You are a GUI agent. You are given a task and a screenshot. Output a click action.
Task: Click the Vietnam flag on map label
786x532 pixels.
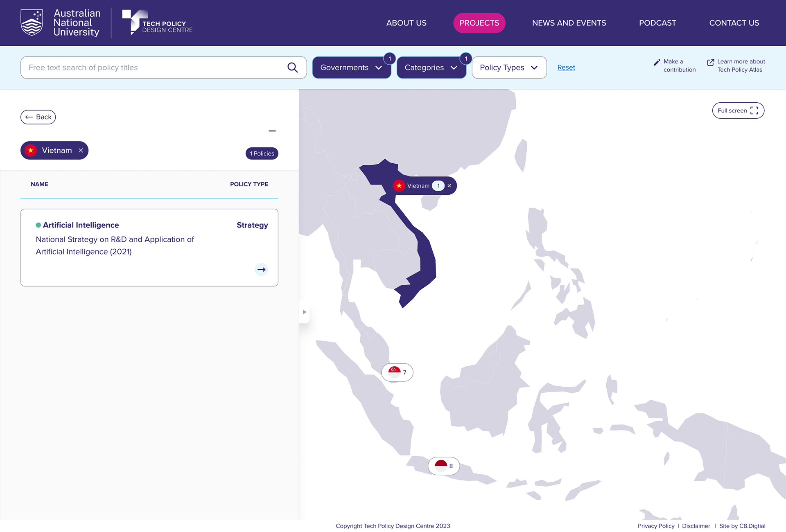(x=399, y=186)
